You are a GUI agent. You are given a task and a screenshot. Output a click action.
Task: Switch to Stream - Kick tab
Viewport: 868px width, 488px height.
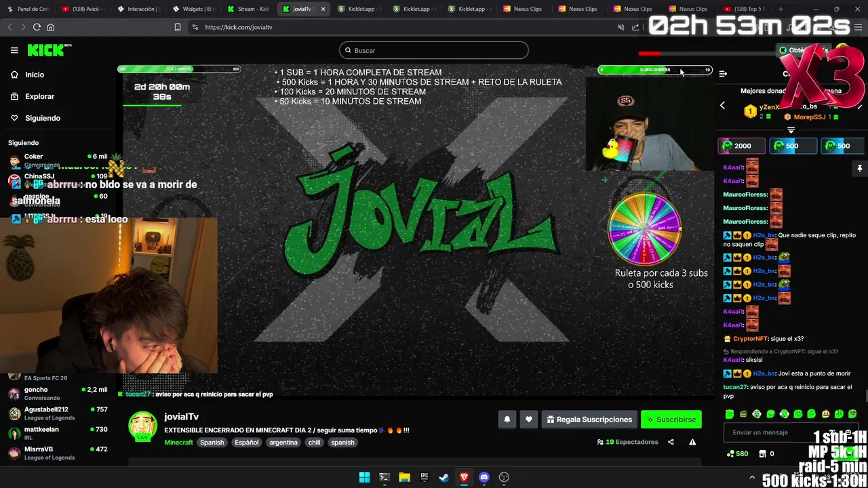tap(250, 9)
